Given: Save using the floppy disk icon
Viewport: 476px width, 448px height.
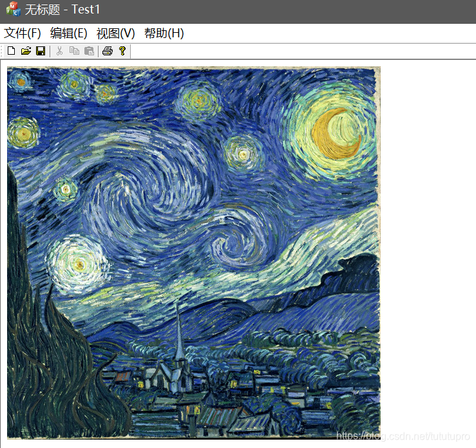Looking at the screenshot, I should click(x=41, y=51).
